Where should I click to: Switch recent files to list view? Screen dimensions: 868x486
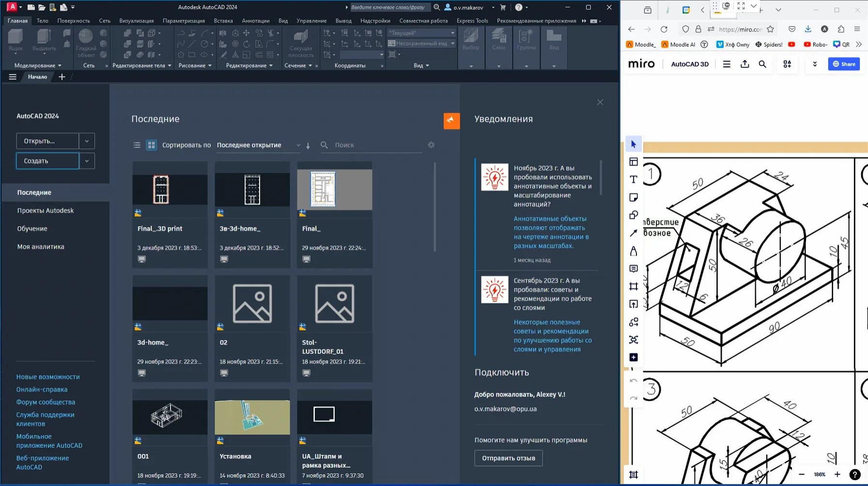click(x=137, y=145)
